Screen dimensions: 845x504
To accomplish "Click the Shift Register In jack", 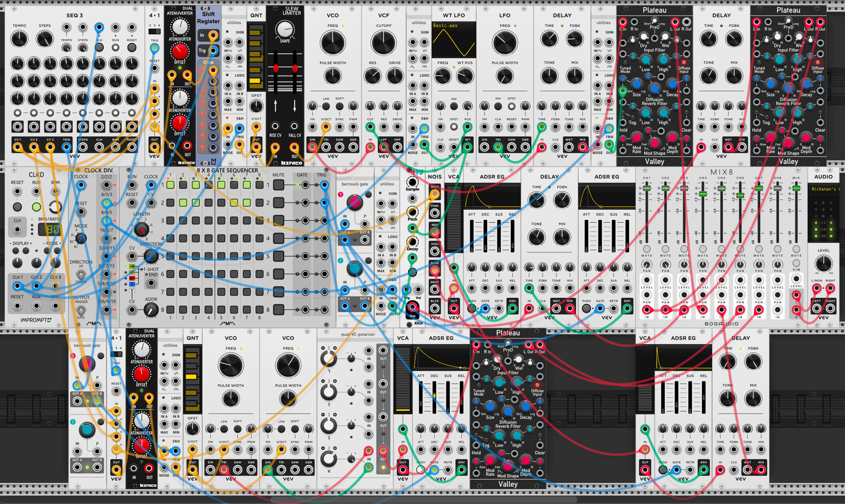I will (x=213, y=35).
